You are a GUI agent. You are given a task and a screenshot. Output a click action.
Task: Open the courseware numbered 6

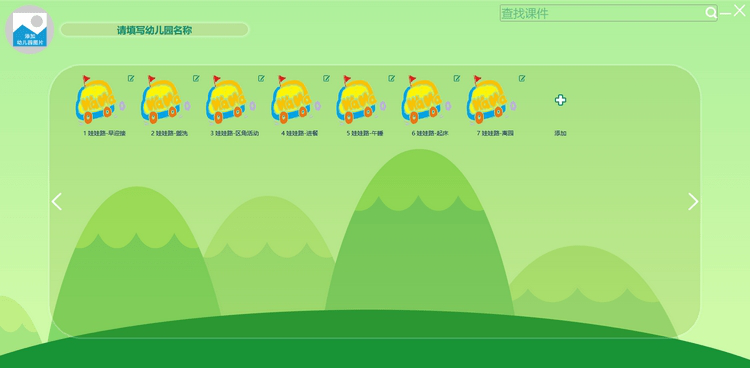coord(426,100)
